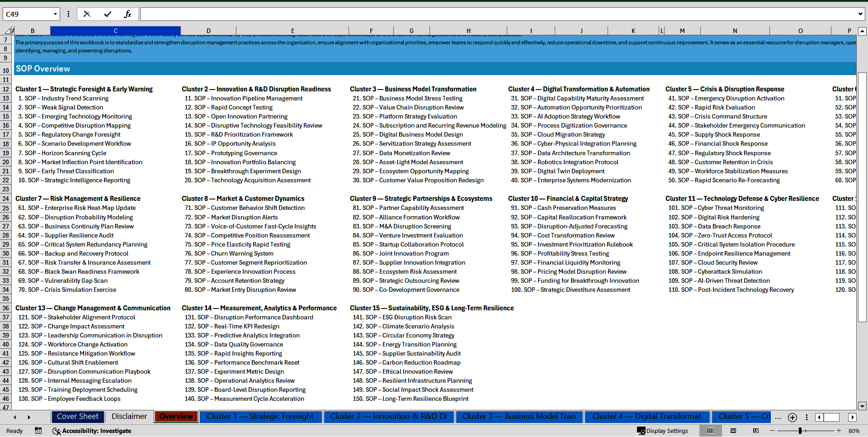The height and width of the screenshot is (437, 868).
Task: Open Page Break Preview via status bar icon
Action: (756, 431)
